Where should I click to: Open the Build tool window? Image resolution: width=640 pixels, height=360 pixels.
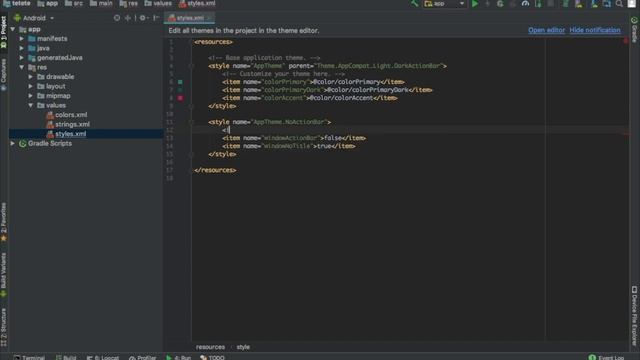66,357
